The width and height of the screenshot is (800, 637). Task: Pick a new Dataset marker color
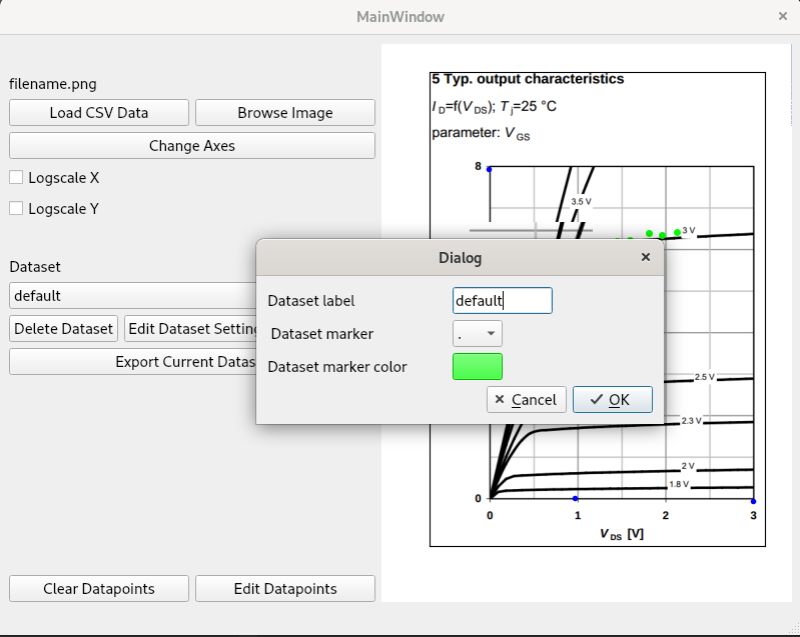click(477, 366)
